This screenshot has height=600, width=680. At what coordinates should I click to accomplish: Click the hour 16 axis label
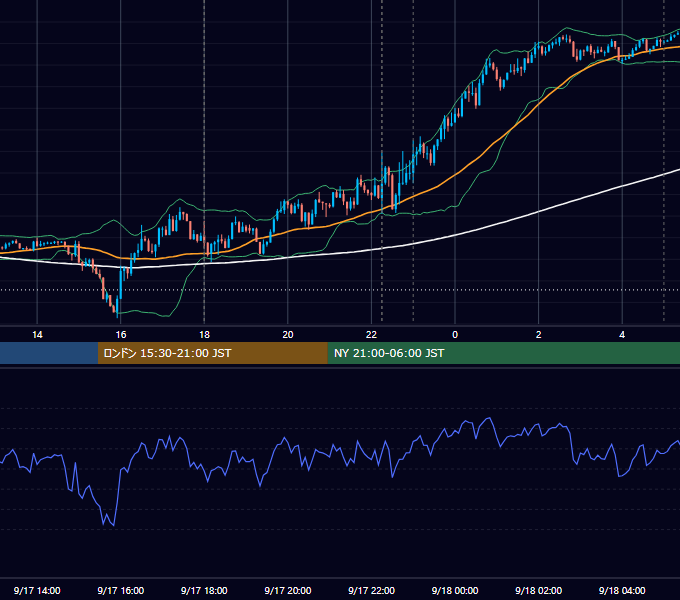click(121, 335)
